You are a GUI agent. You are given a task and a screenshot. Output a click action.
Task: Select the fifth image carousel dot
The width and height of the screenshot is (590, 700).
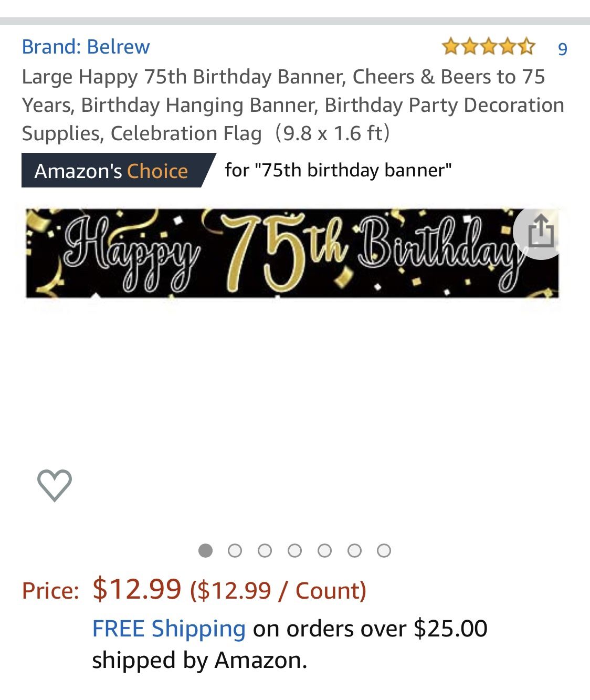(325, 550)
